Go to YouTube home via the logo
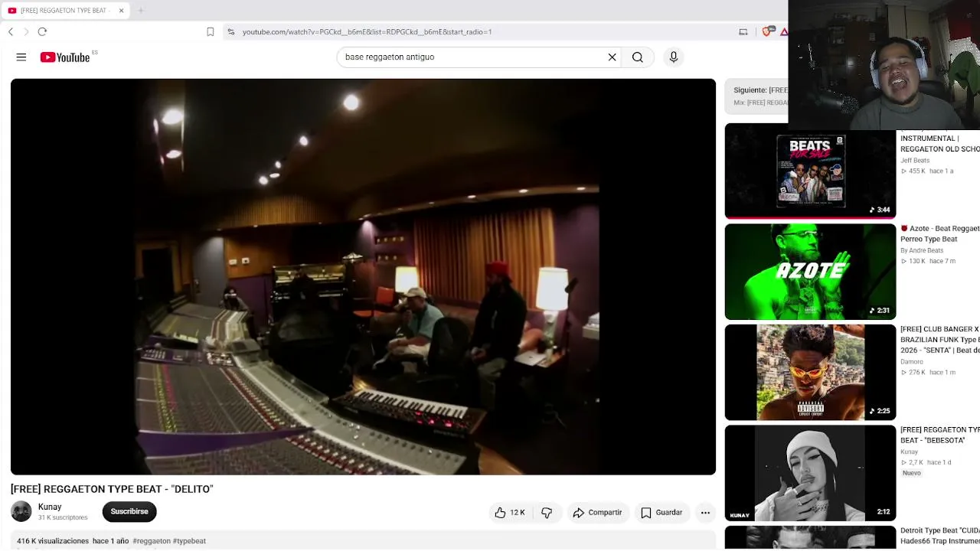 click(x=65, y=57)
